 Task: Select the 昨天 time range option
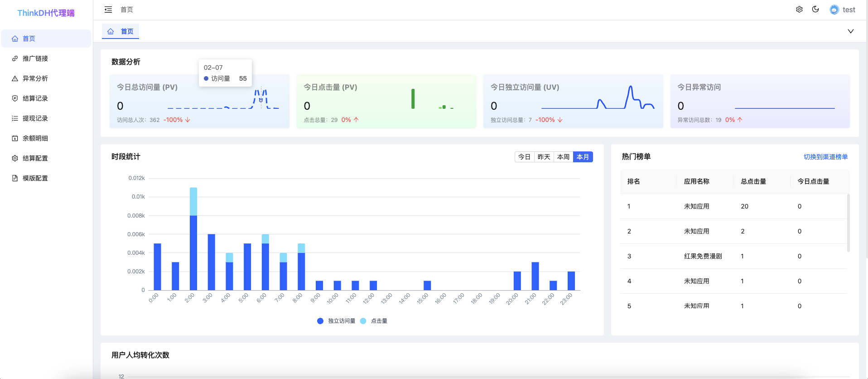point(544,157)
